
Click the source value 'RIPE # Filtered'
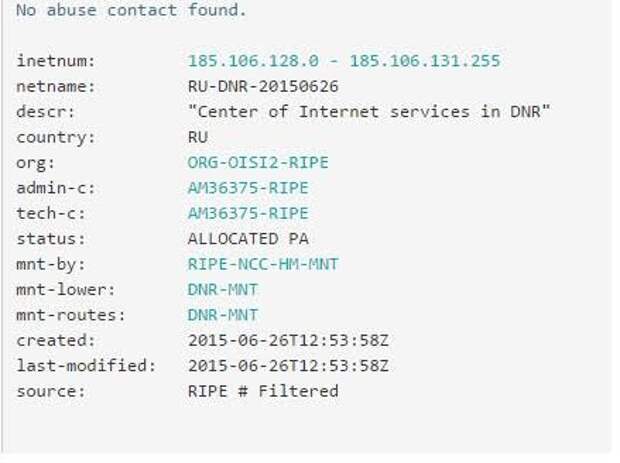(263, 391)
